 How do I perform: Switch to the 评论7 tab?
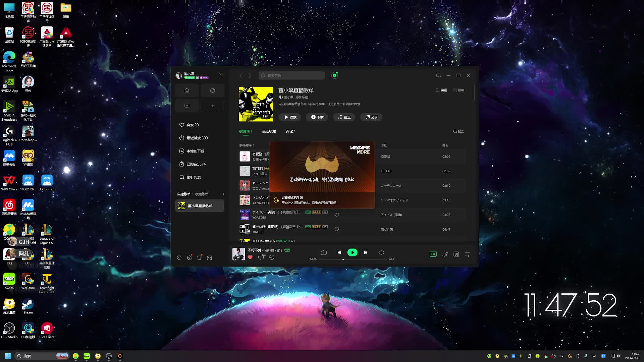(x=290, y=131)
